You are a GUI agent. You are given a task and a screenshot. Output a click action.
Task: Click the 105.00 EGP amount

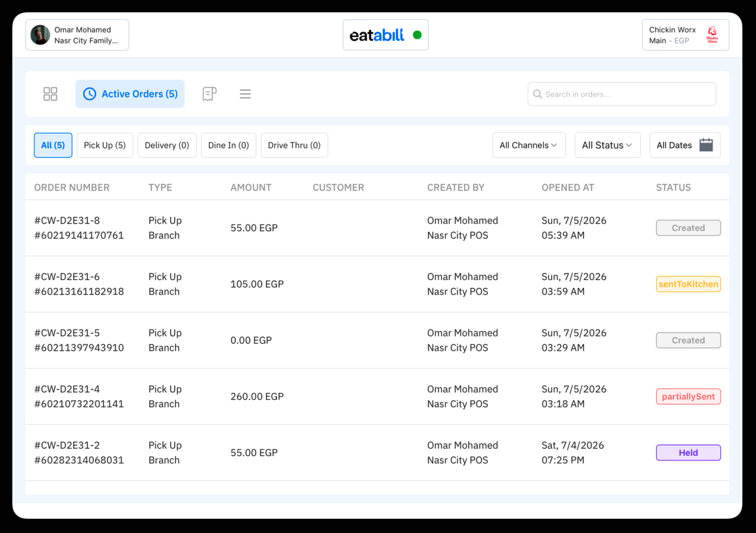[x=257, y=284]
